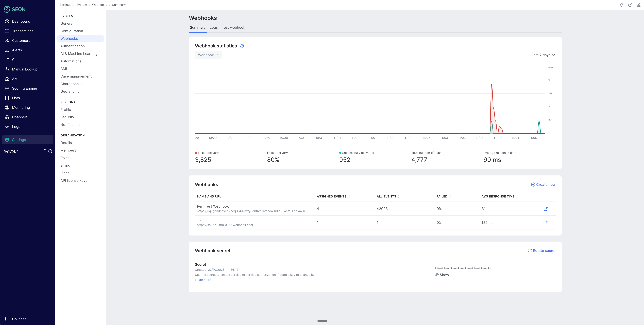
Task: Click the Rotate secret button
Action: (541, 251)
